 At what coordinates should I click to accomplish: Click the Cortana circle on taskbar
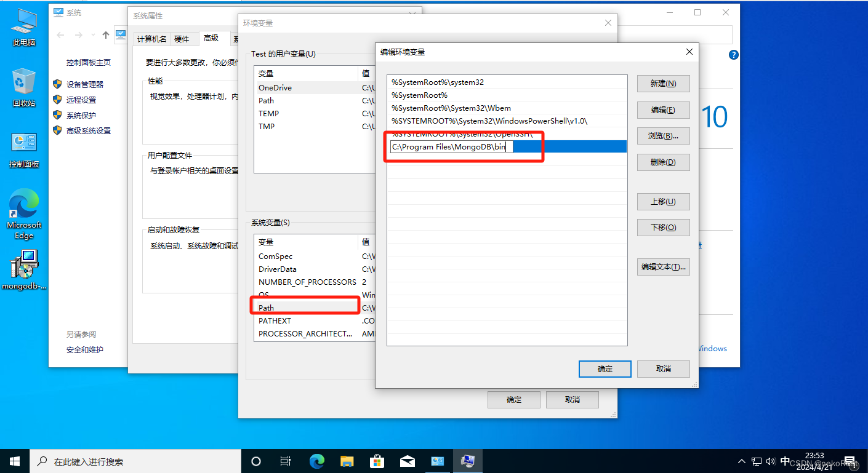click(x=256, y=461)
